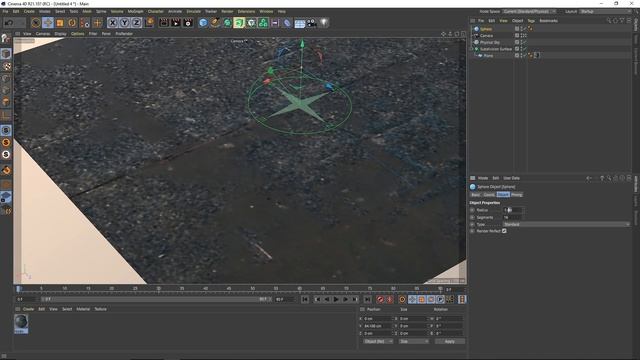Image resolution: width=640 pixels, height=360 pixels.
Task: Render the current view icon
Action: click(x=164, y=23)
